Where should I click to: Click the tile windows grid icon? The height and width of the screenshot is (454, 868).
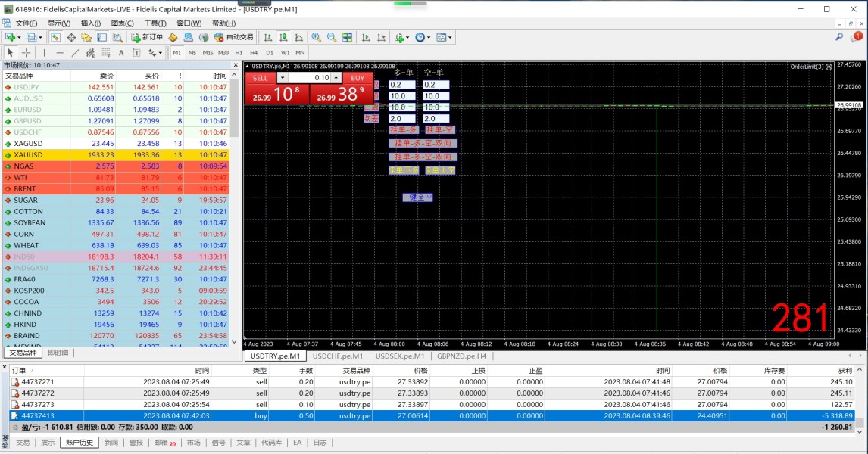point(347,37)
